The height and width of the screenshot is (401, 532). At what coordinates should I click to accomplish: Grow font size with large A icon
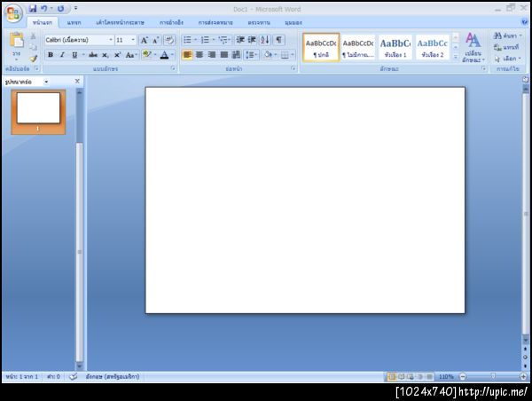pos(144,40)
